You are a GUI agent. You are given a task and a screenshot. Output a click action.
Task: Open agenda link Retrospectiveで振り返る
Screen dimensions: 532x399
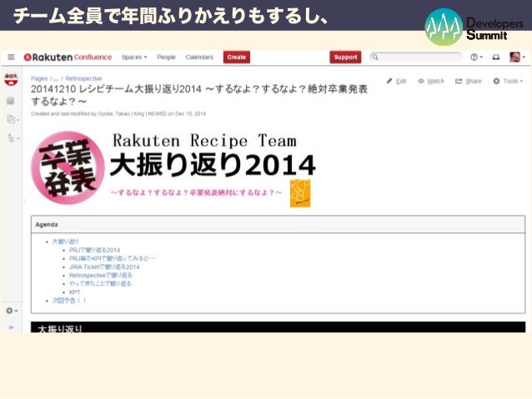(101, 275)
